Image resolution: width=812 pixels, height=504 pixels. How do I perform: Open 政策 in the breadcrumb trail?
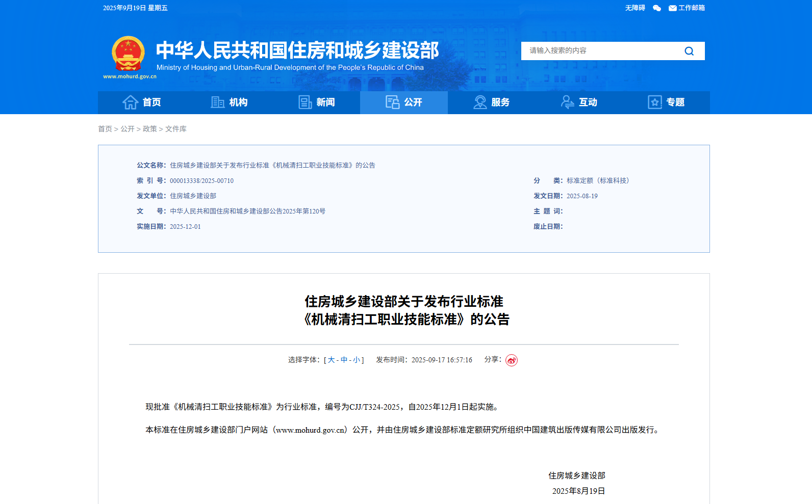149,129
